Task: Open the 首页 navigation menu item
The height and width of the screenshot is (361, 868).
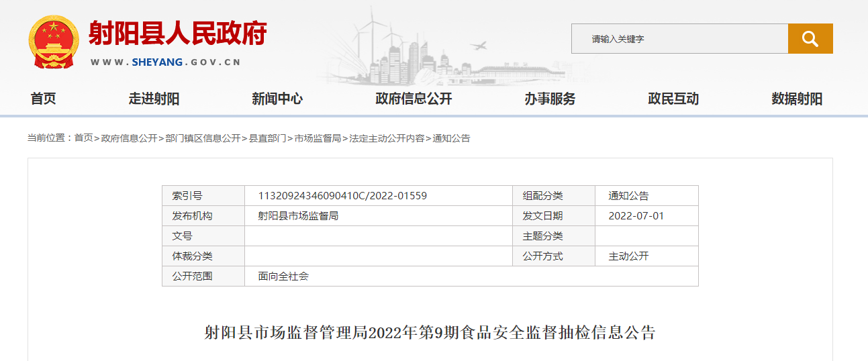Action: coord(44,99)
